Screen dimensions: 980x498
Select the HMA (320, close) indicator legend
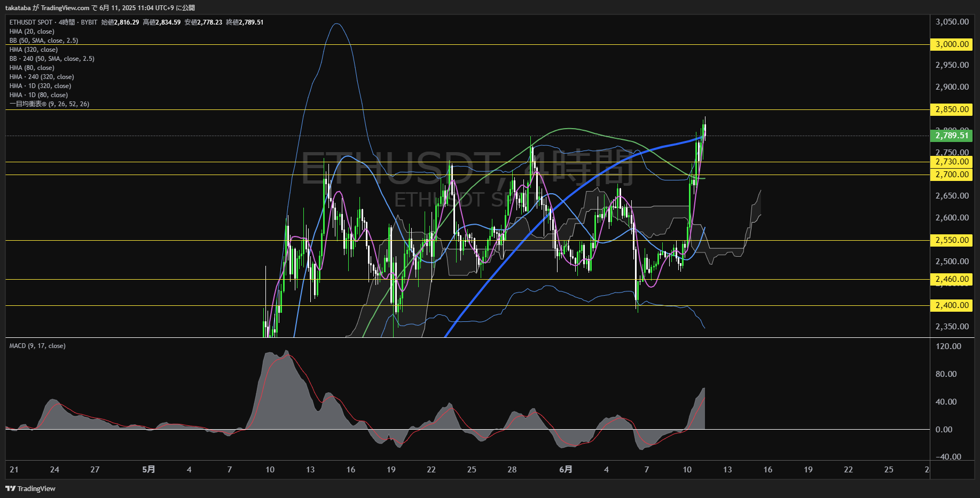[34, 50]
